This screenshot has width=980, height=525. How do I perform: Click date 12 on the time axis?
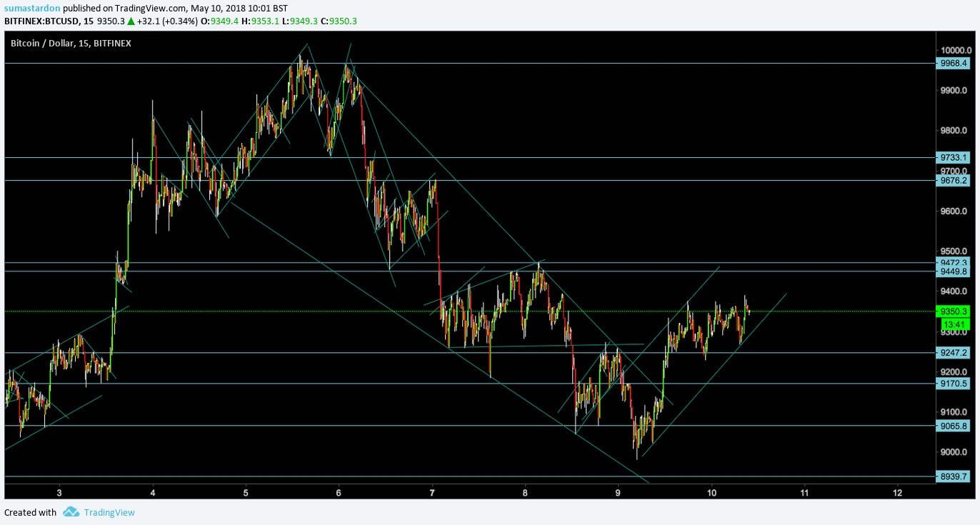point(898,492)
